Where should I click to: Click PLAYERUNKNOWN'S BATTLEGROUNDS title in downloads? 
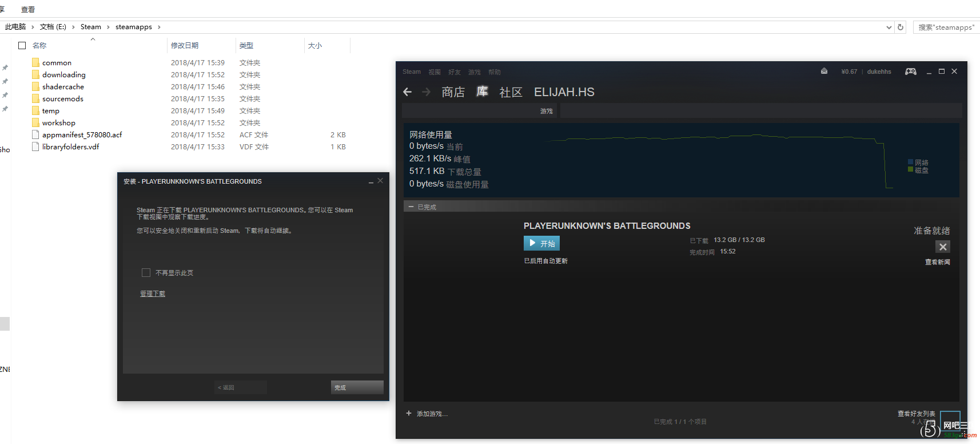(x=607, y=226)
